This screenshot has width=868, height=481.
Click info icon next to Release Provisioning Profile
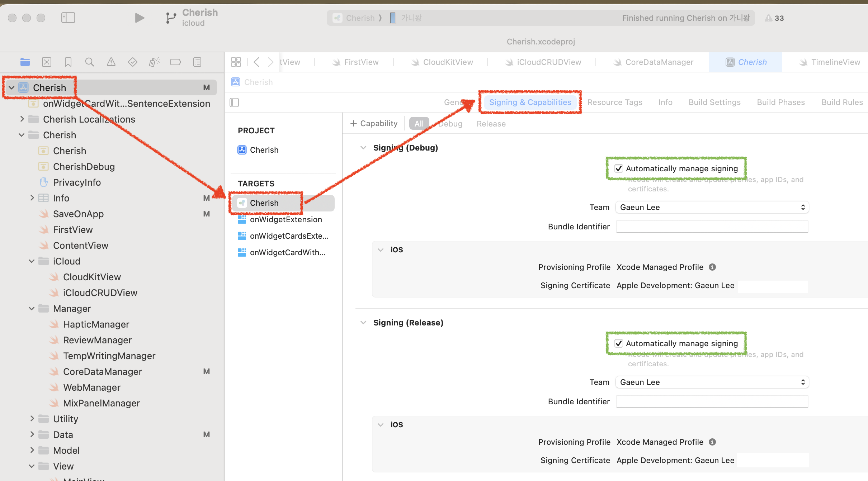712,442
